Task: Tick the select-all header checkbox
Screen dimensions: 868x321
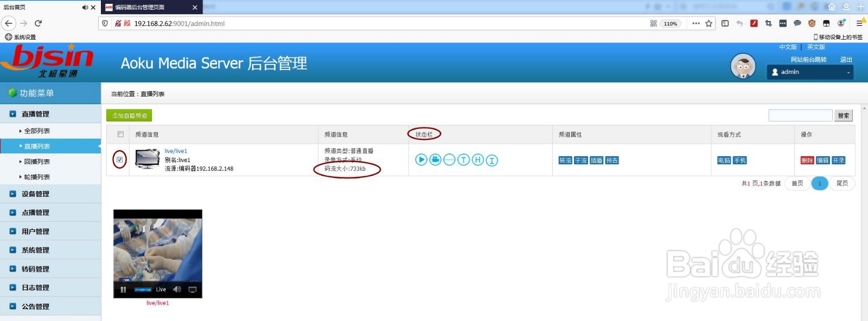Action: pos(120,134)
